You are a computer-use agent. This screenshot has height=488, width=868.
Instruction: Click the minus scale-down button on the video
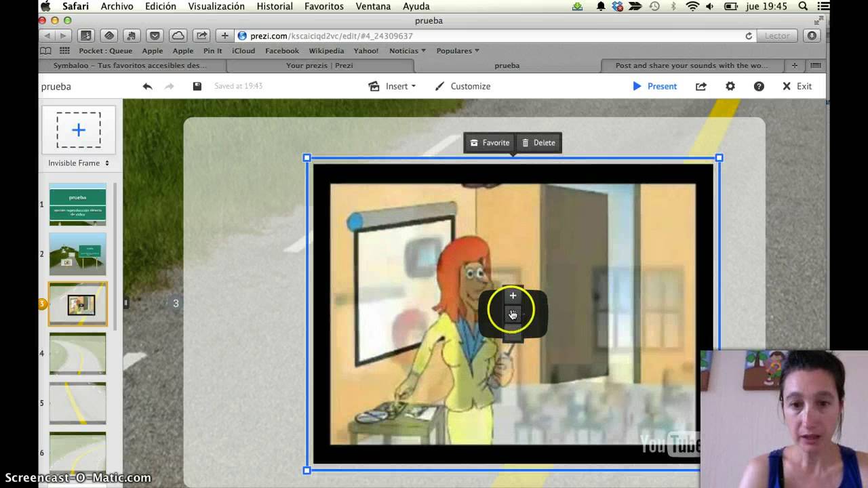pyautogui.click(x=513, y=332)
